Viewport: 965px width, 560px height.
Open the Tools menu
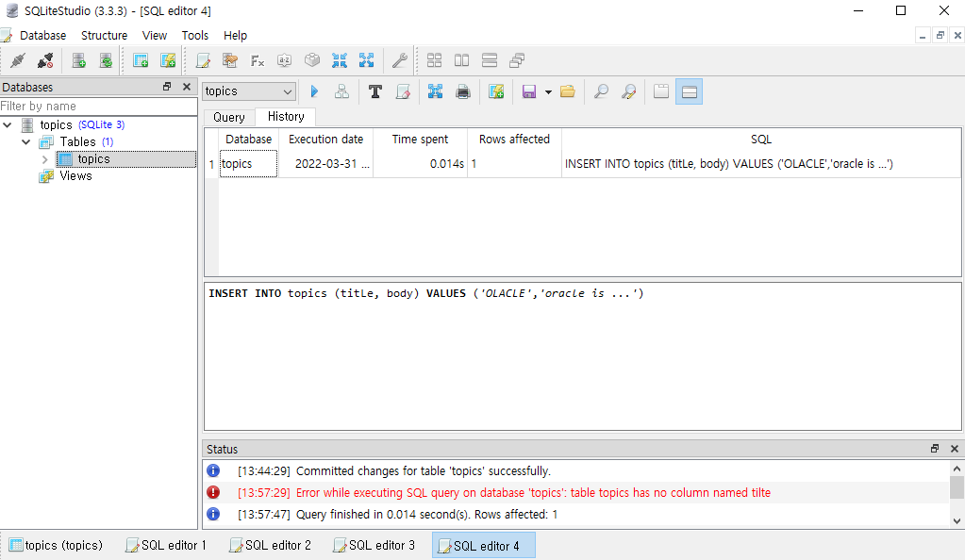(x=195, y=36)
